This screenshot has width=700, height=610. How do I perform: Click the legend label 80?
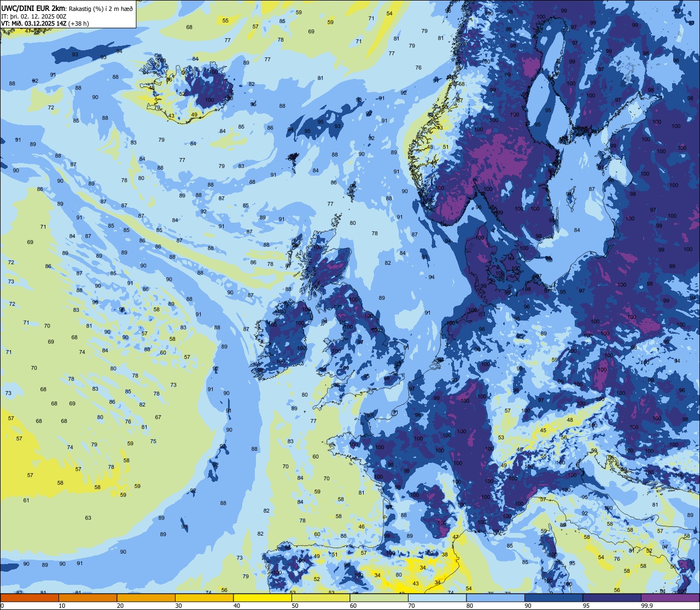pos(470,606)
